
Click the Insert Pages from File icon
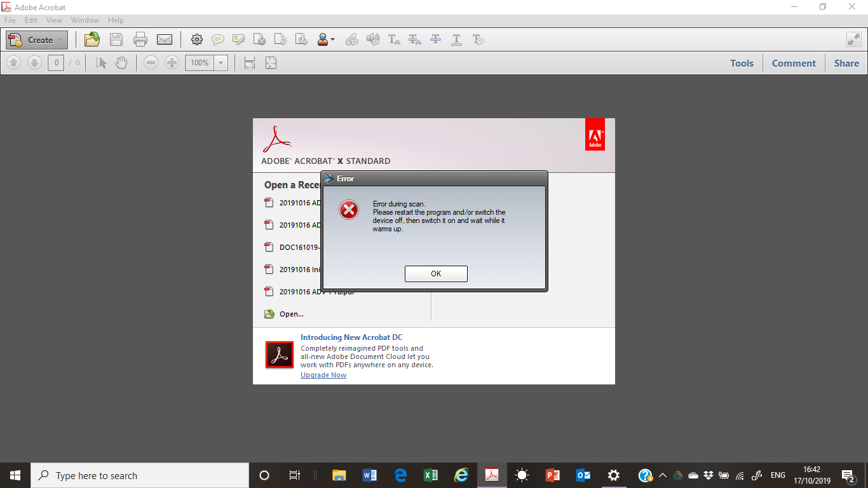click(x=301, y=39)
